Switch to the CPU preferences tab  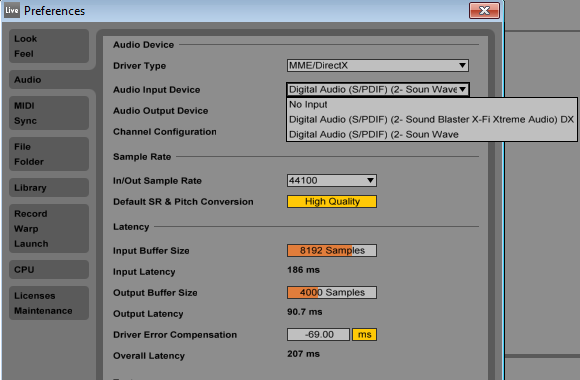tap(49, 269)
